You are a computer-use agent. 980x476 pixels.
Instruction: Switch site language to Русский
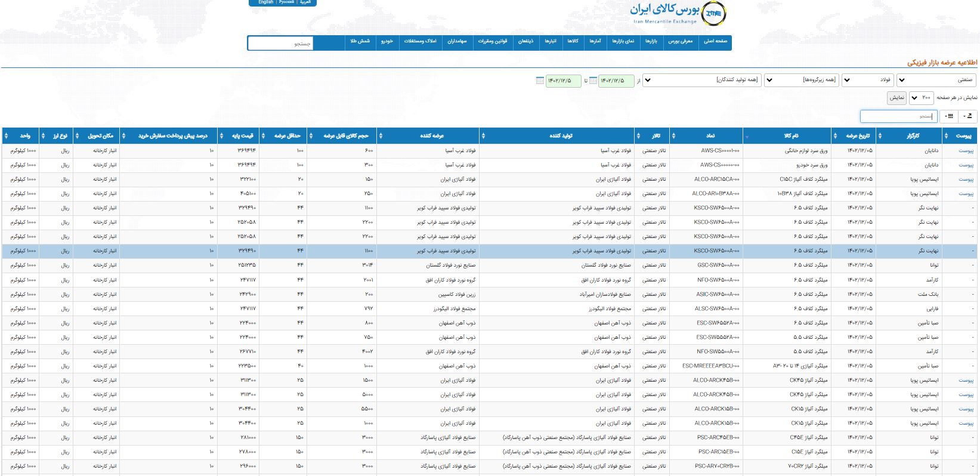(286, 2)
